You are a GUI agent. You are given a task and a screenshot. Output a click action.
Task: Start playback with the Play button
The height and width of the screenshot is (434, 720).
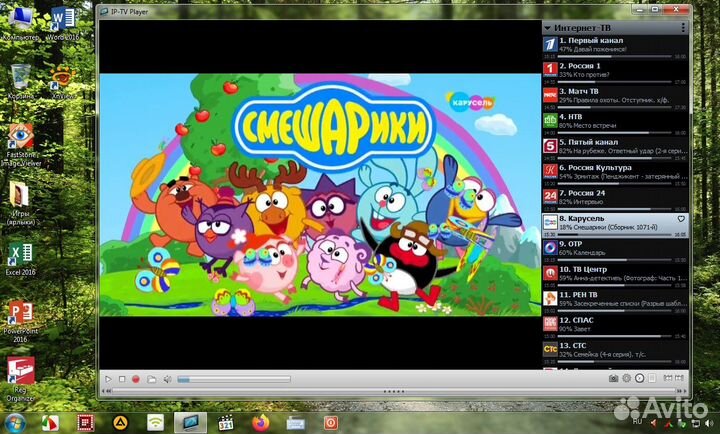tap(108, 379)
